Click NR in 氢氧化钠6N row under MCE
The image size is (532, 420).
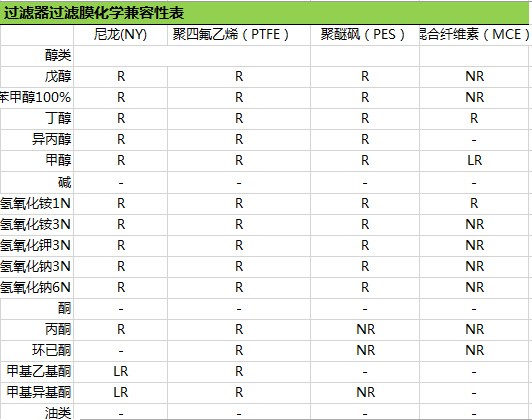474,287
